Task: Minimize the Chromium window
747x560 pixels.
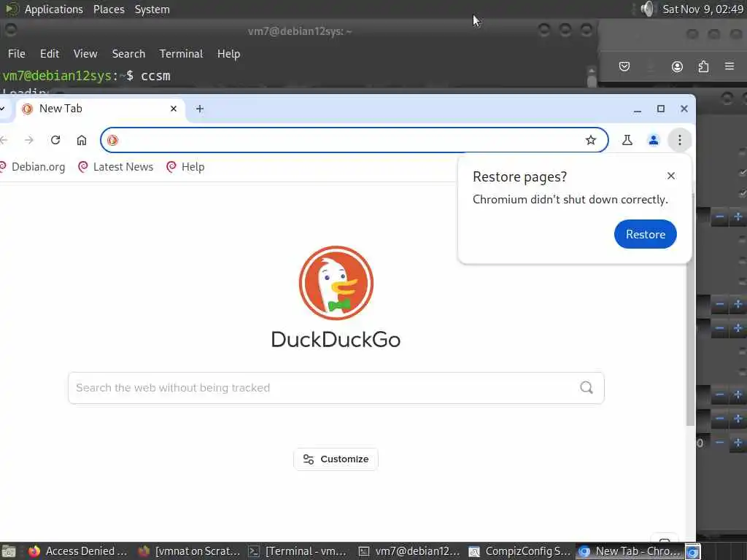Action: 638,109
